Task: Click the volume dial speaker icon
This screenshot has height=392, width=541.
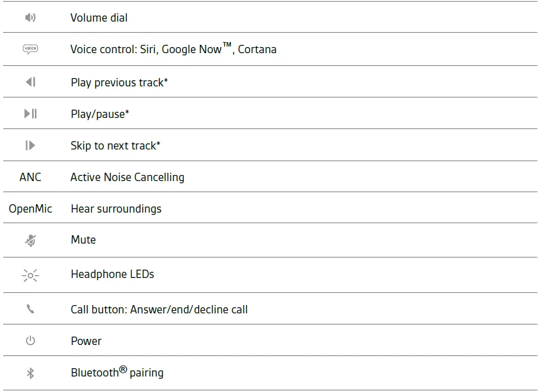Action: click(30, 18)
